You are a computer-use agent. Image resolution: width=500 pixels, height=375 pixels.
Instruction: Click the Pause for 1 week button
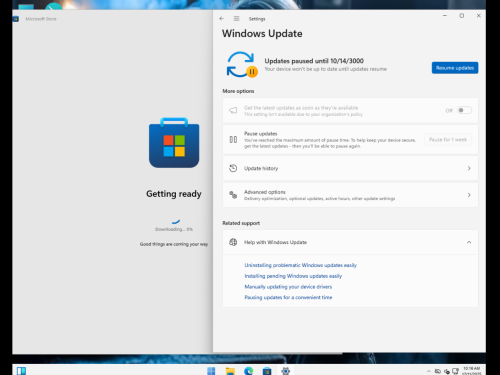448,140
